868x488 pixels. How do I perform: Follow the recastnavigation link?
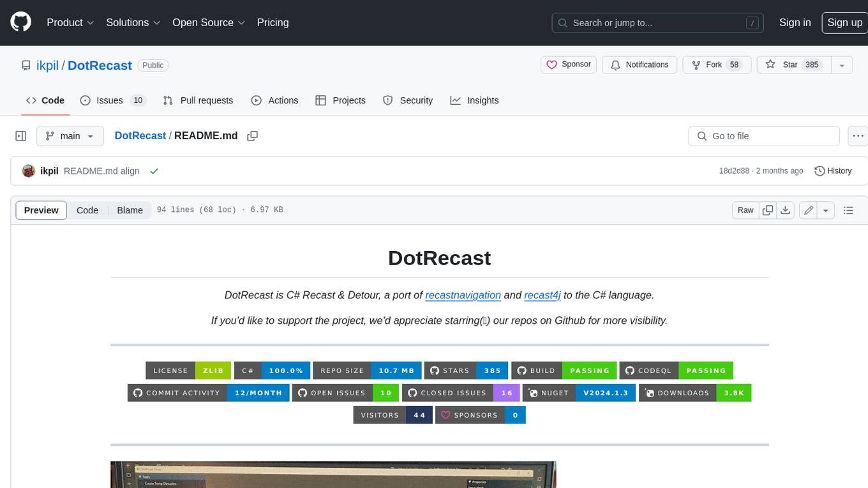point(463,295)
